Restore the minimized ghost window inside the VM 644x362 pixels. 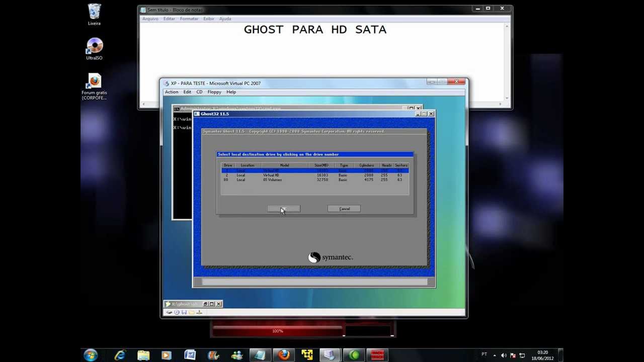tap(206, 304)
